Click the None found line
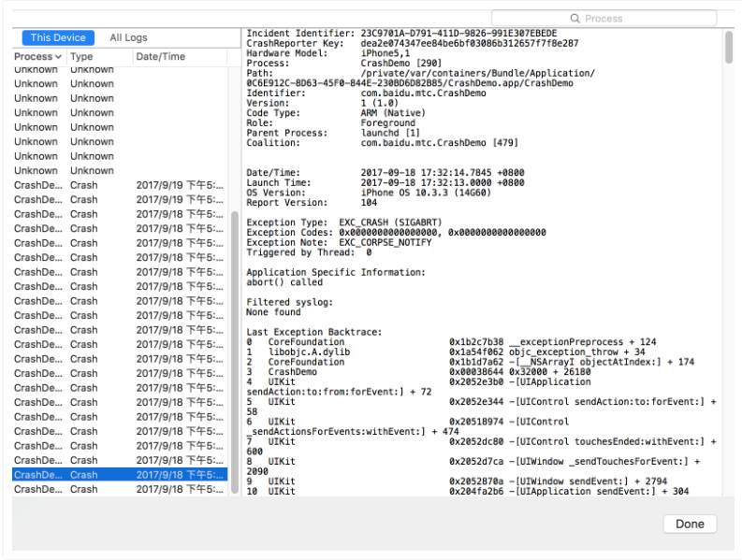 click(x=273, y=311)
